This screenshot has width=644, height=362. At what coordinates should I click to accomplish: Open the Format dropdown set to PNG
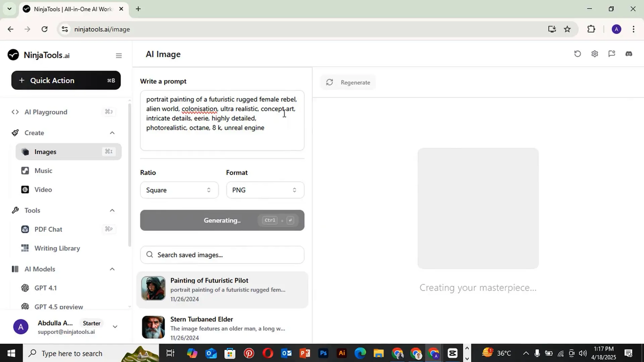(x=265, y=190)
